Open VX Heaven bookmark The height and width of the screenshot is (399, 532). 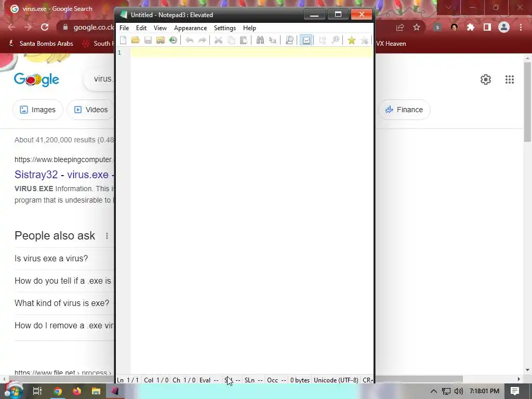[x=391, y=44]
